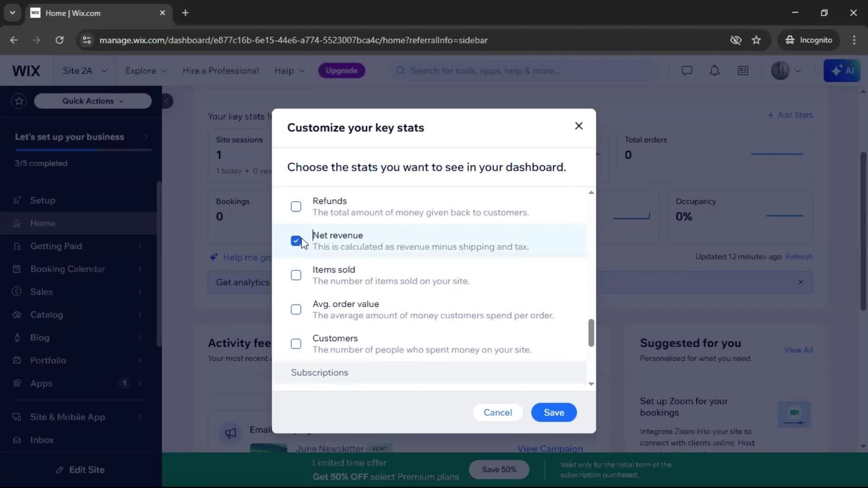The width and height of the screenshot is (868, 488).
Task: Click the Inbox envelope icon
Action: coord(17,440)
